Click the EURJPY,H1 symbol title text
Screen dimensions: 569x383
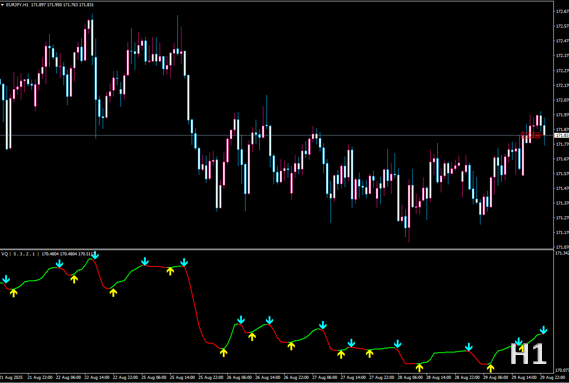click(x=16, y=5)
